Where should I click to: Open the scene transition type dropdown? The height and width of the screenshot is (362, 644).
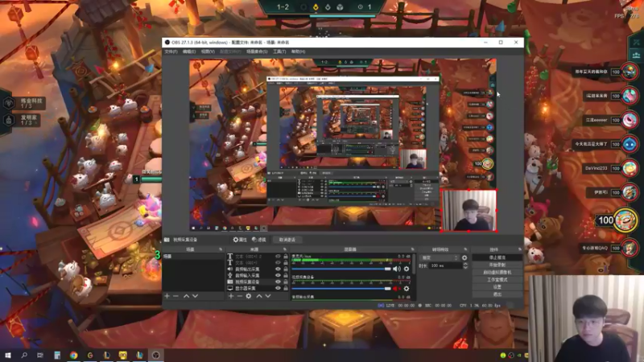pos(439,257)
